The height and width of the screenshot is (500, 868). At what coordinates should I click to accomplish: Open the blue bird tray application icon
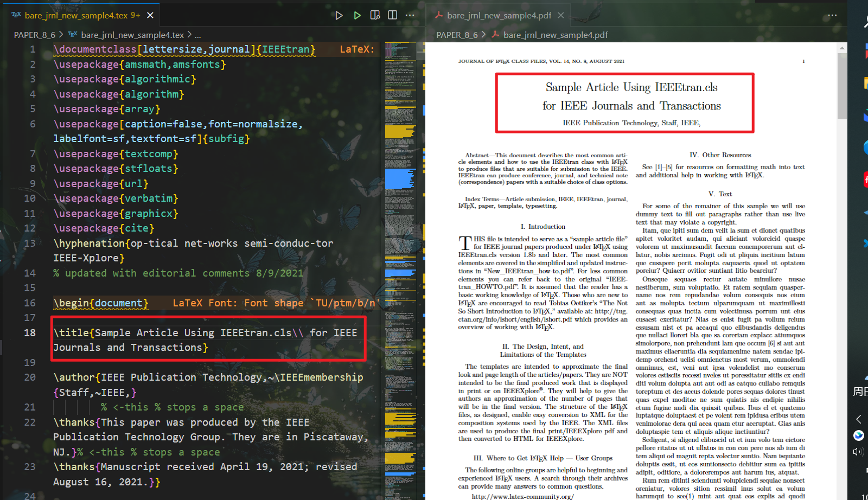pyautogui.click(x=859, y=435)
